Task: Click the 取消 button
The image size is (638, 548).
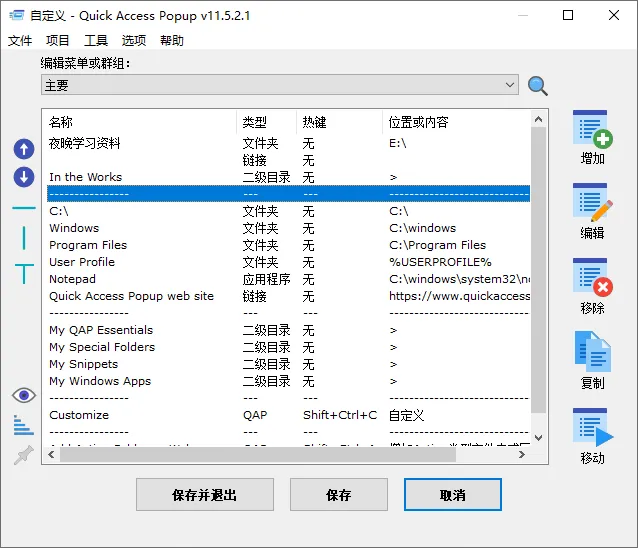Action: coord(452,495)
